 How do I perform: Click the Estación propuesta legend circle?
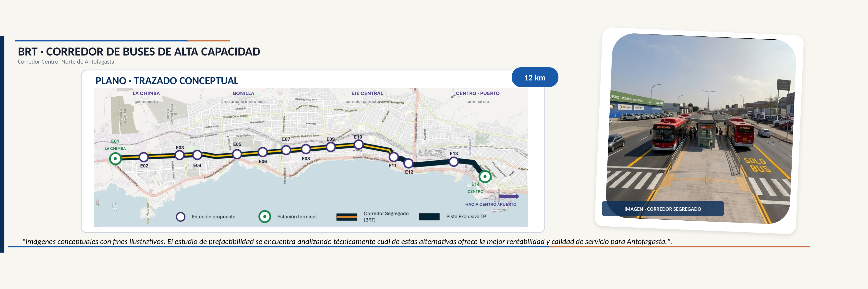pos(181,217)
